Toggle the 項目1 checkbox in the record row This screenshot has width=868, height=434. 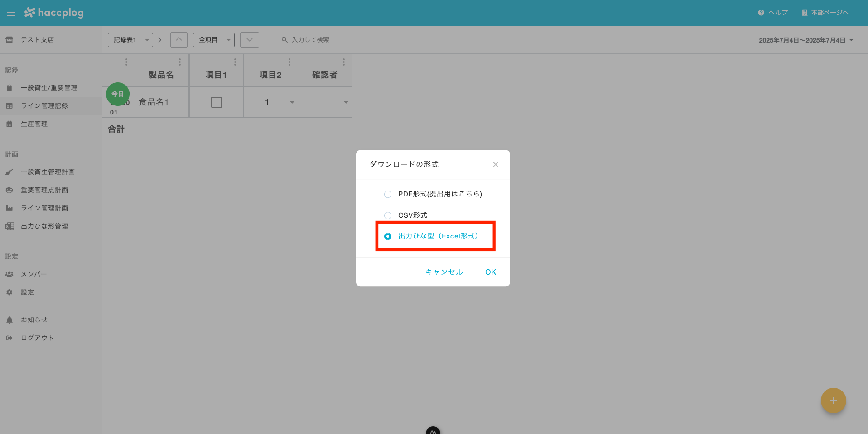click(x=216, y=102)
